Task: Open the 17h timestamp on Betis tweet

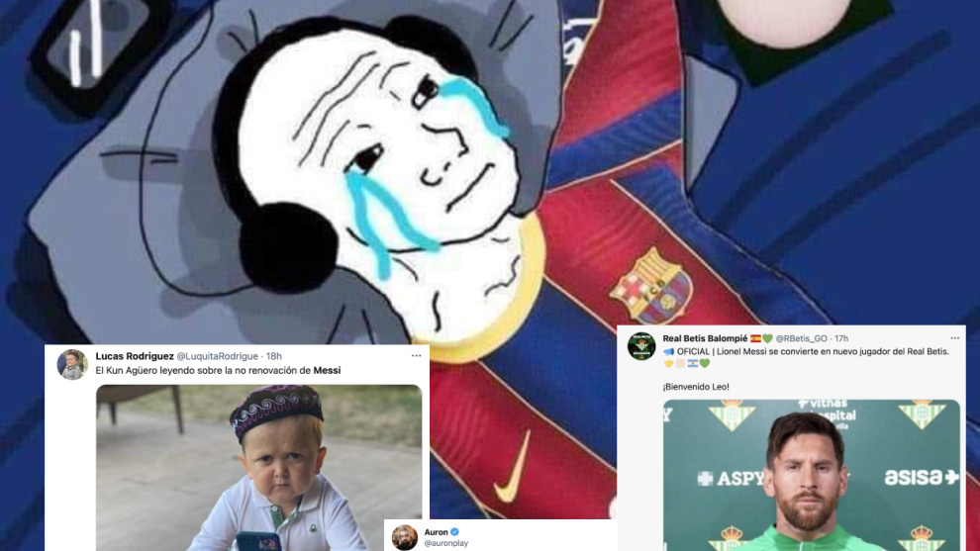Action: [841, 338]
